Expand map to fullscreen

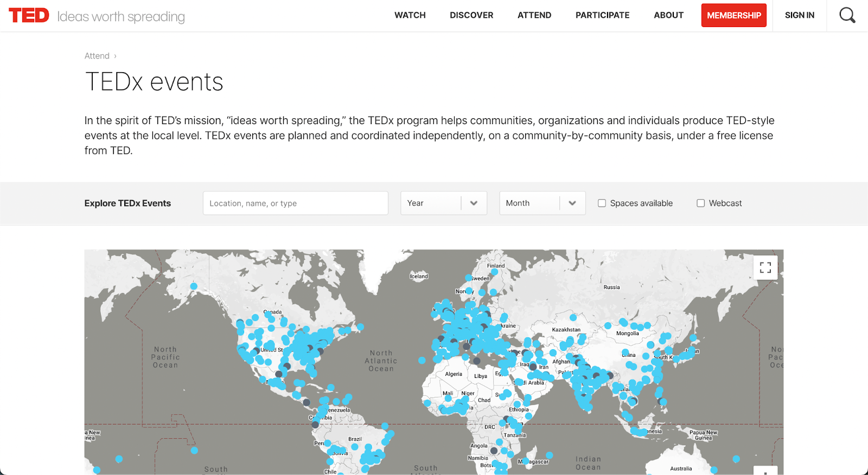pyautogui.click(x=765, y=267)
